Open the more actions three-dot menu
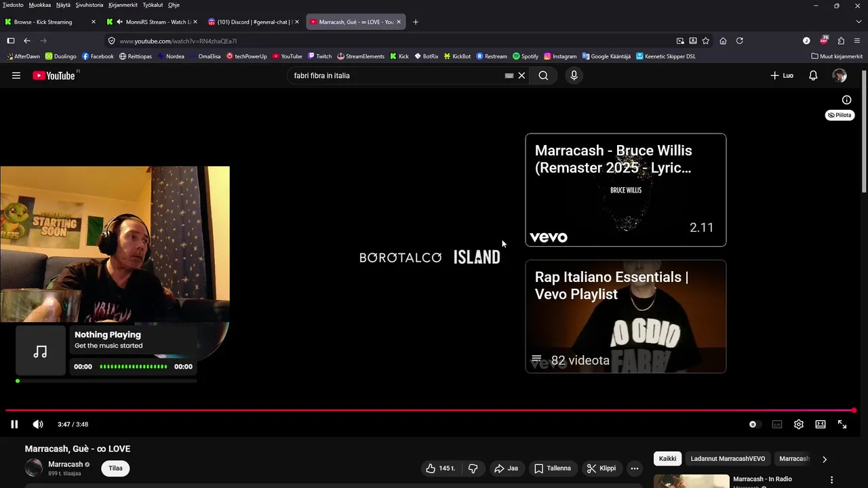The height and width of the screenshot is (488, 868). [635, 468]
